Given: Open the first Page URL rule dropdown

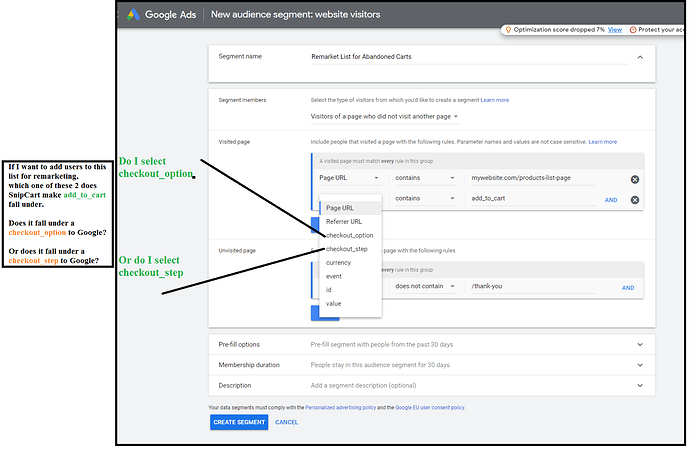Looking at the screenshot, I should [349, 178].
